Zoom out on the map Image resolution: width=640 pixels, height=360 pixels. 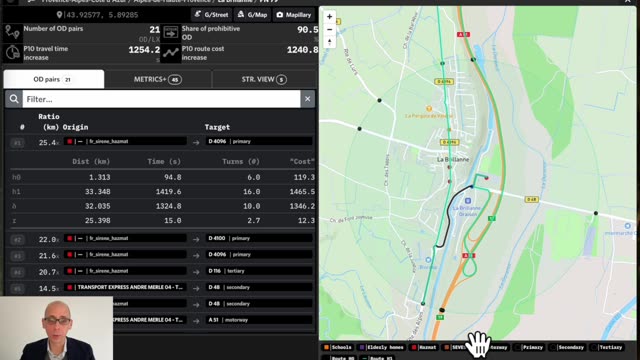click(x=329, y=29)
